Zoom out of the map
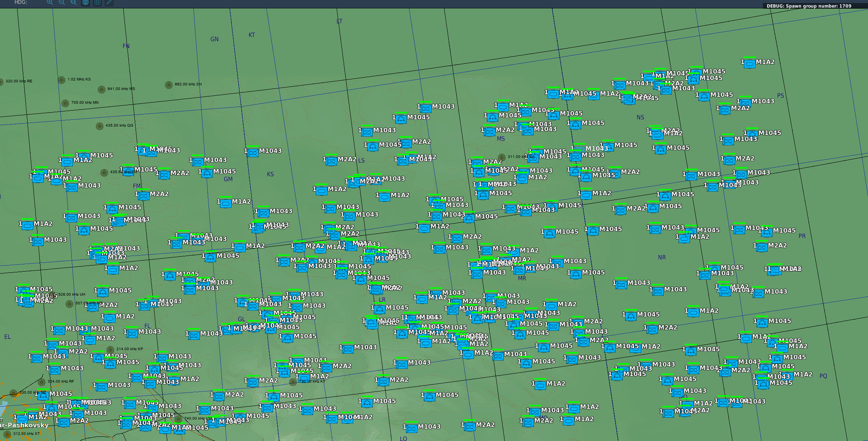The height and width of the screenshot is (441, 868). coord(61,2)
